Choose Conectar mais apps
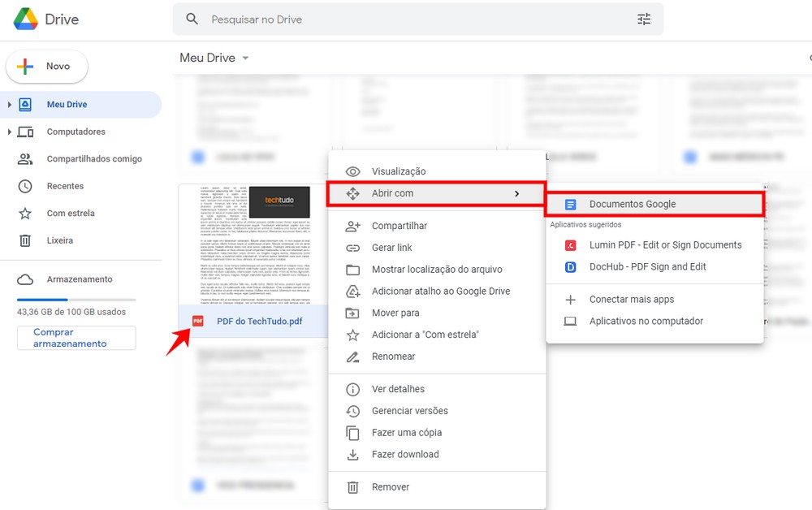 click(654, 300)
